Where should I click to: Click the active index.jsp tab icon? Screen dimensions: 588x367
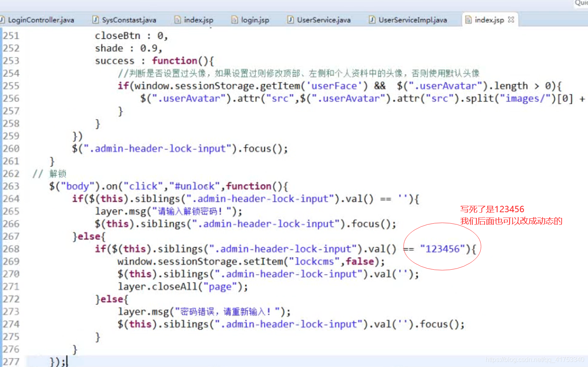click(468, 20)
